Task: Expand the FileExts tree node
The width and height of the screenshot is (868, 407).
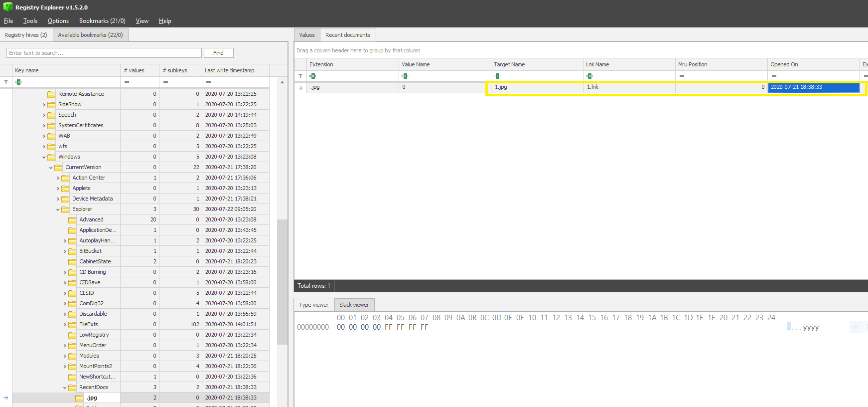Action: [x=65, y=325]
